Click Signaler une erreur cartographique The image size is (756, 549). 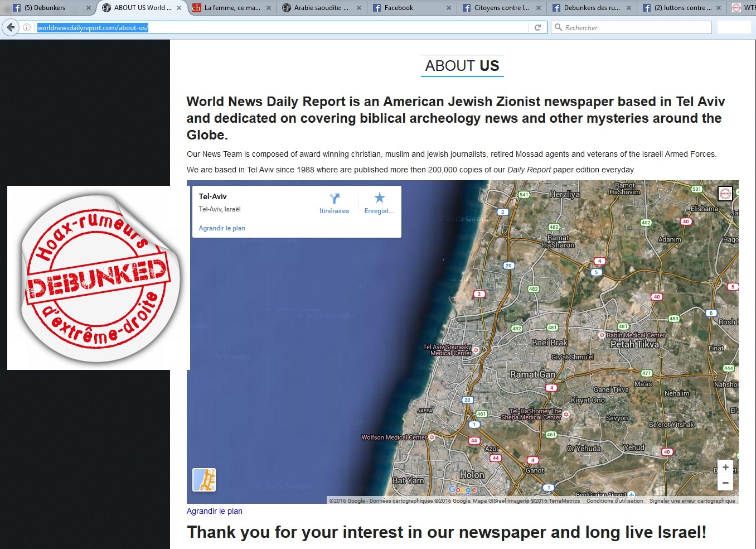pyautogui.click(x=692, y=501)
